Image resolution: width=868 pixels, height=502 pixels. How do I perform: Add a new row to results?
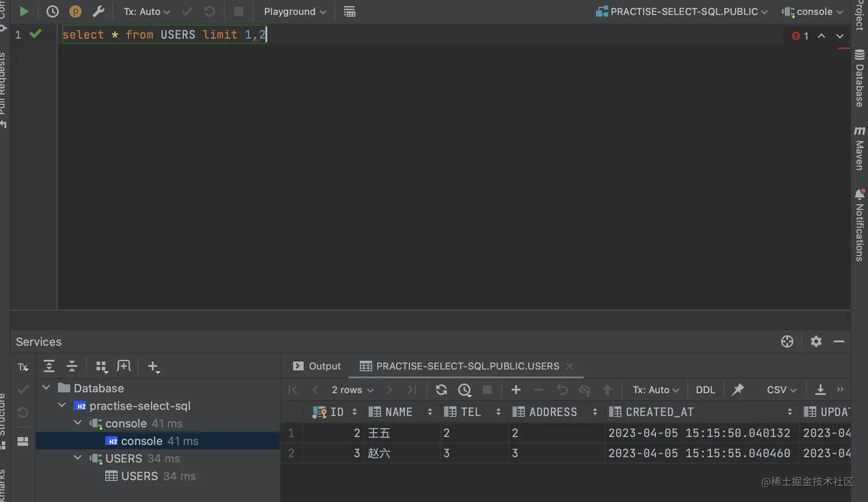(516, 390)
